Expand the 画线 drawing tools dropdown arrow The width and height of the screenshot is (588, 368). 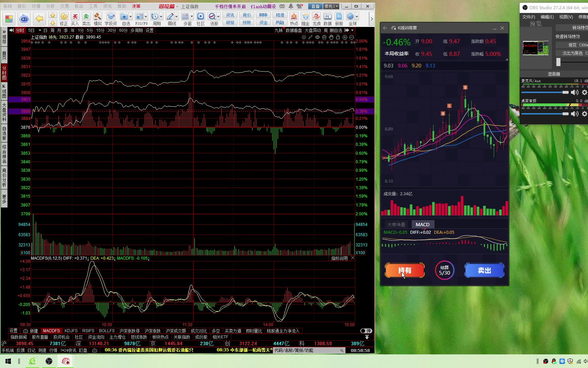(176, 17)
